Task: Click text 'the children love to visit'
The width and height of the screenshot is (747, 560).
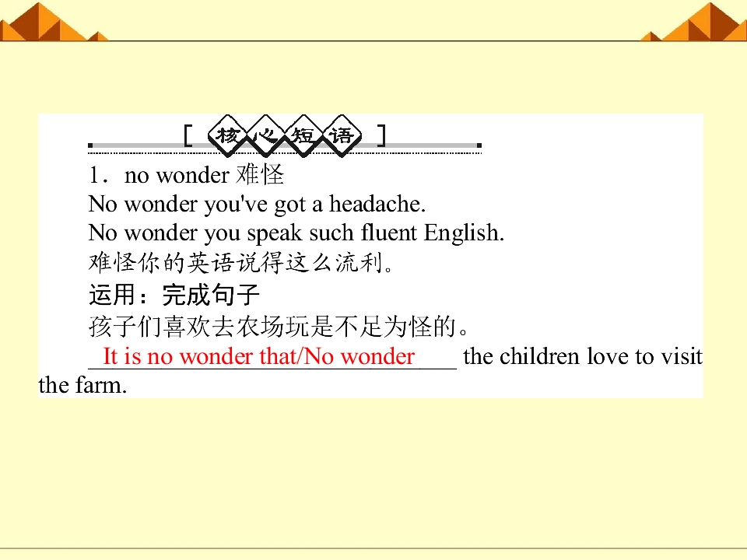Action: (583, 356)
